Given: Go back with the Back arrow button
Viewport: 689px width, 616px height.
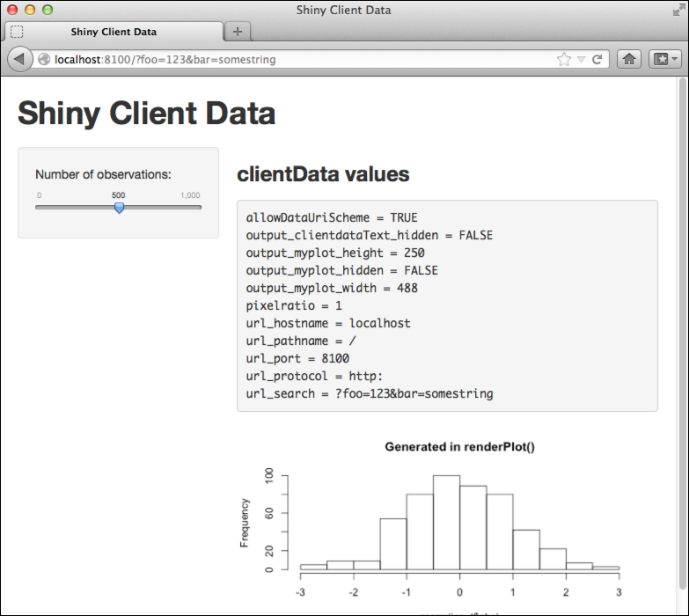Looking at the screenshot, I should click(x=18, y=59).
